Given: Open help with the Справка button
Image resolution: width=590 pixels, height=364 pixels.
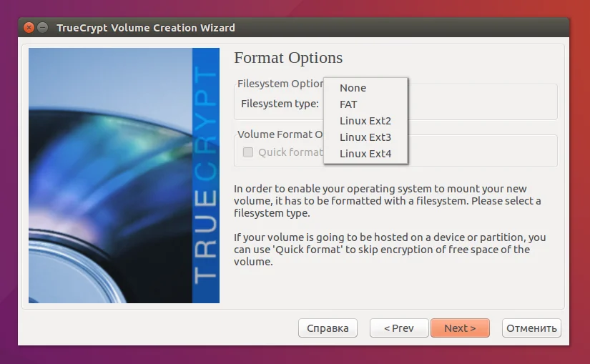Looking at the screenshot, I should click(328, 328).
